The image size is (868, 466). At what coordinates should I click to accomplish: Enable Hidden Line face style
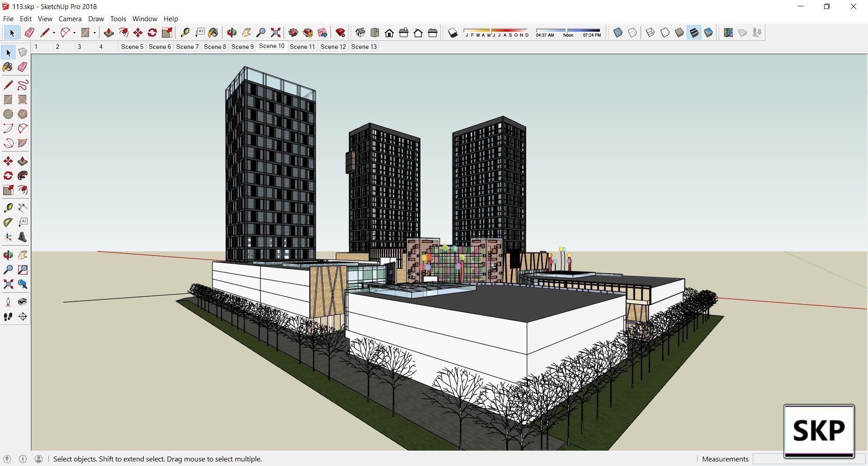[665, 33]
